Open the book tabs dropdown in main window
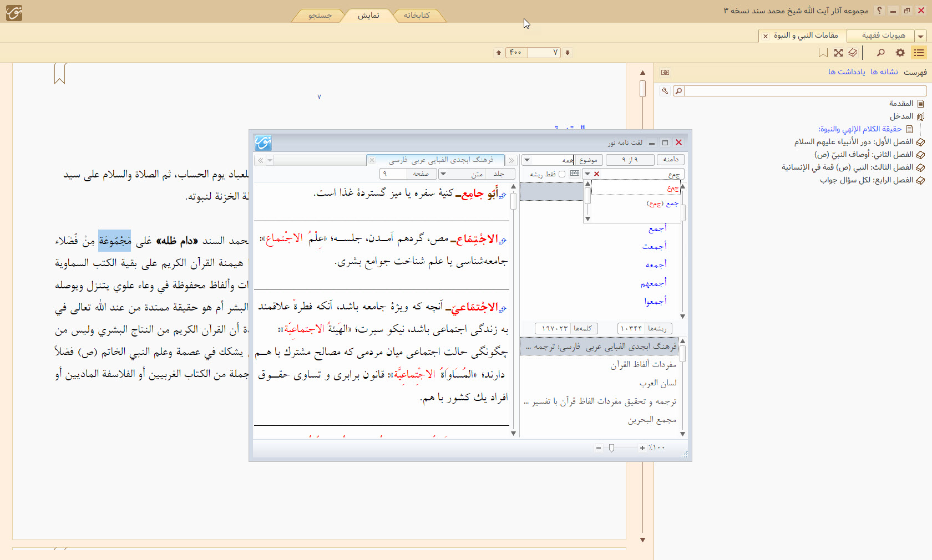The width and height of the screenshot is (932, 560). click(x=921, y=36)
